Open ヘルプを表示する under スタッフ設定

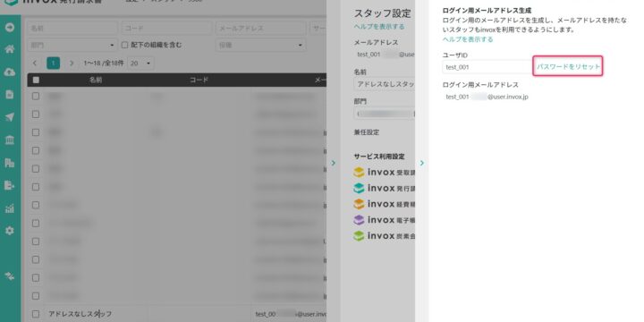(x=379, y=27)
